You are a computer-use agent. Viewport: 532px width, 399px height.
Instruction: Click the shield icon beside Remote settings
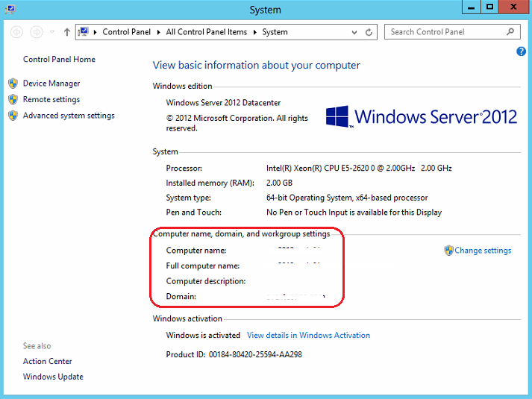(x=13, y=99)
